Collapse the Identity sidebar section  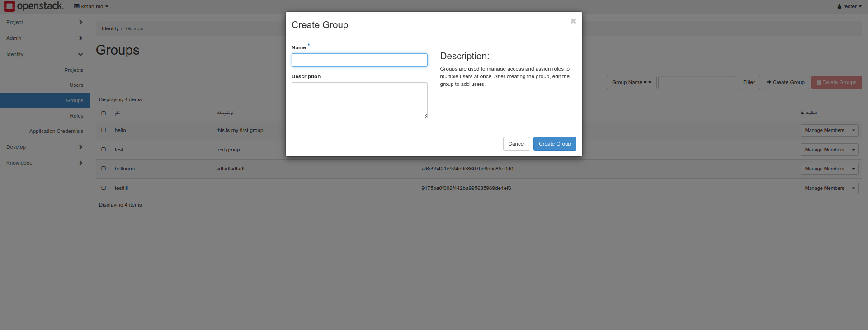tap(80, 54)
